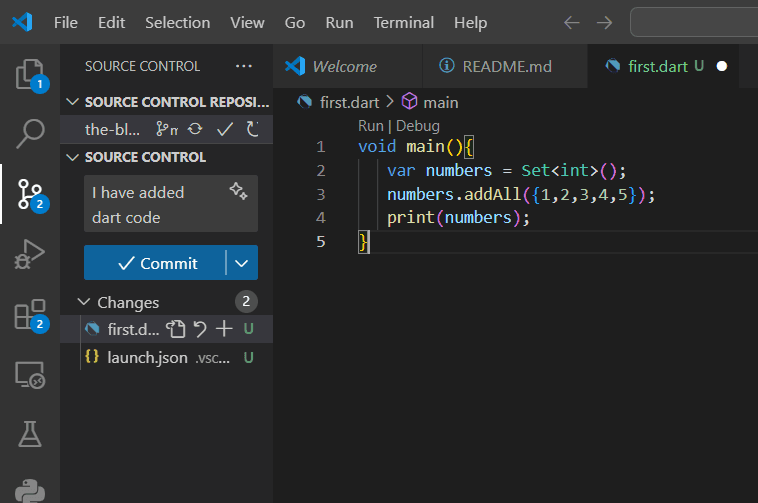Click main in the breadcrumb
This screenshot has width=758, height=503.
click(x=440, y=102)
